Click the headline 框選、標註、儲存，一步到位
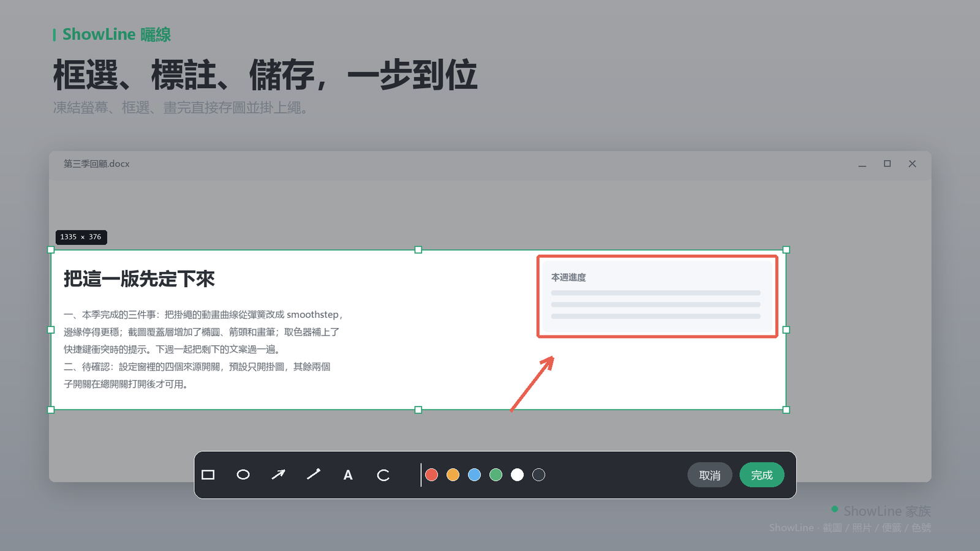This screenshot has width=980, height=551. tap(265, 75)
